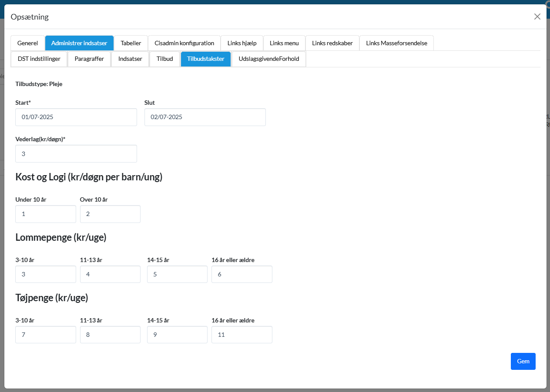
Task: Select the Paragraffer sub-tab
Action: pyautogui.click(x=89, y=59)
